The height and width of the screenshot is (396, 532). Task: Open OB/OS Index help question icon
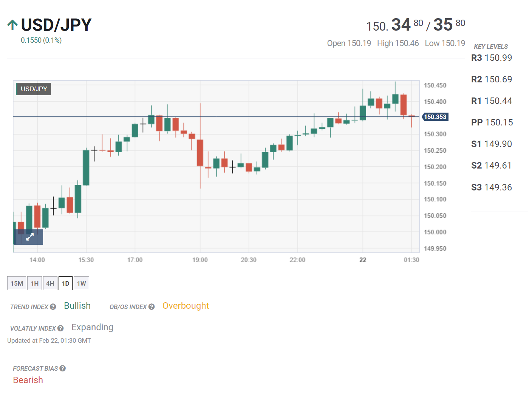(x=152, y=307)
